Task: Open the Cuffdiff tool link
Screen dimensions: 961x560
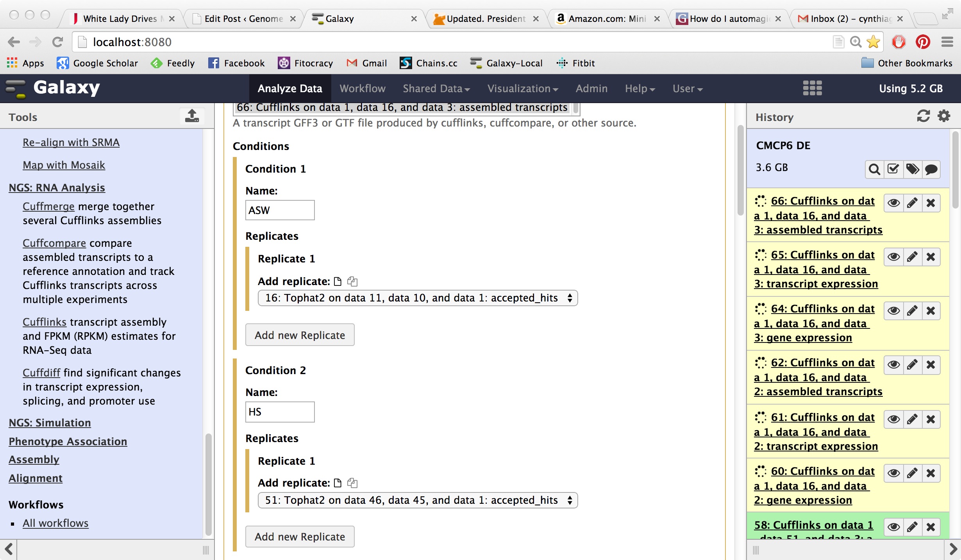Action: point(41,373)
